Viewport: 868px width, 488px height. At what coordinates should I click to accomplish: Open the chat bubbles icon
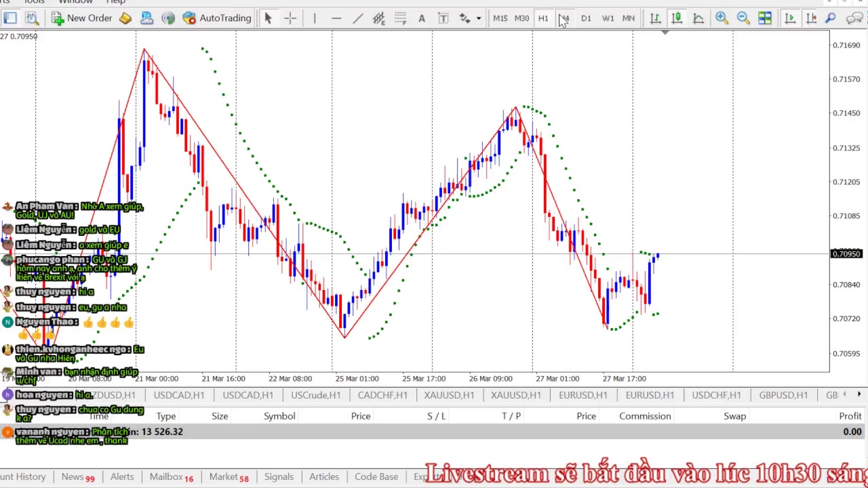856,18
